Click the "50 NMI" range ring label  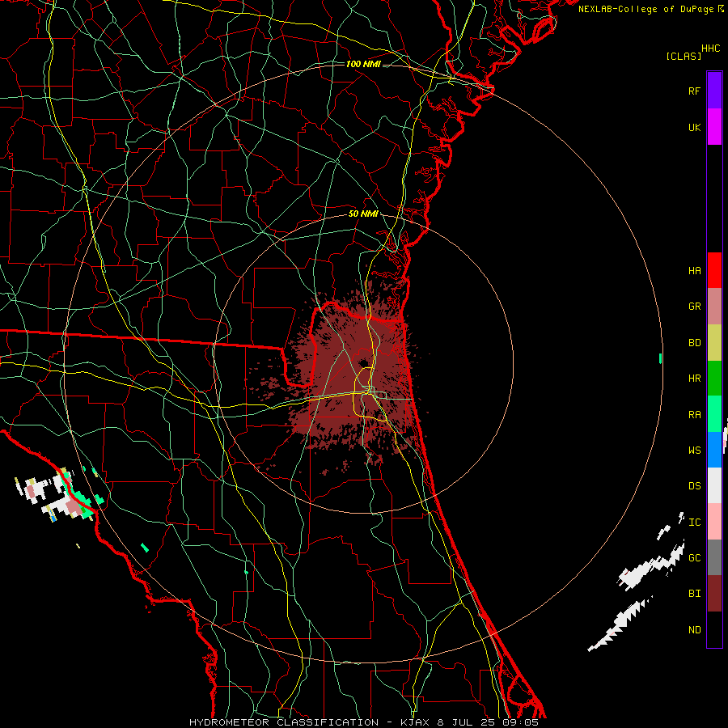363,214
